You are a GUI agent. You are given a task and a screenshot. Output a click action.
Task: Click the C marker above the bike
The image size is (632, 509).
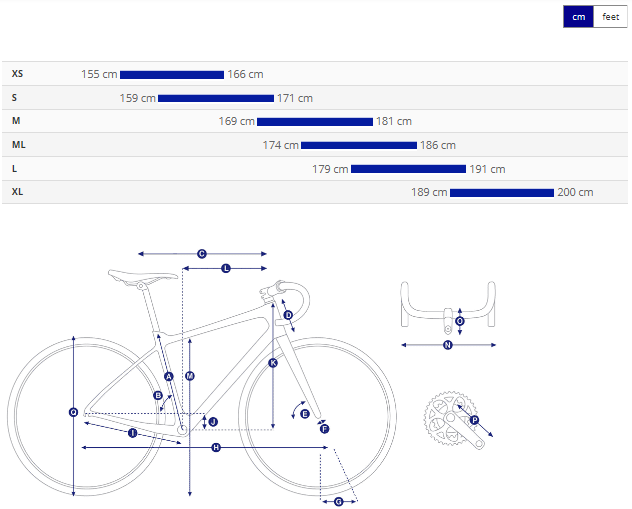[x=201, y=254]
